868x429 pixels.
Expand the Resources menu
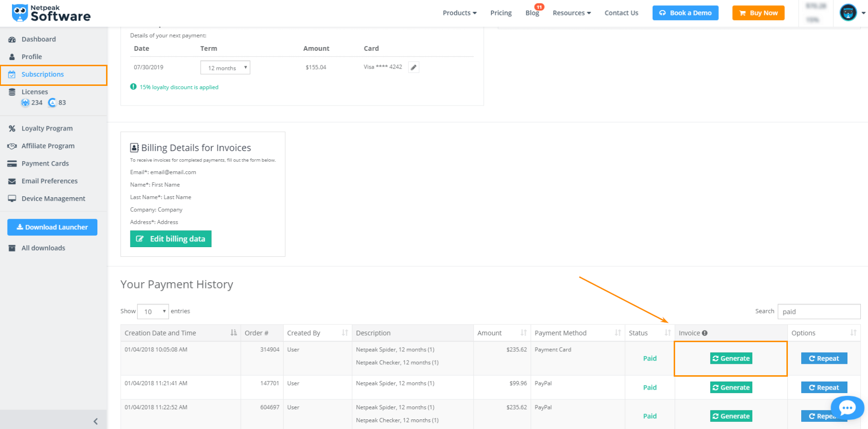coord(571,13)
